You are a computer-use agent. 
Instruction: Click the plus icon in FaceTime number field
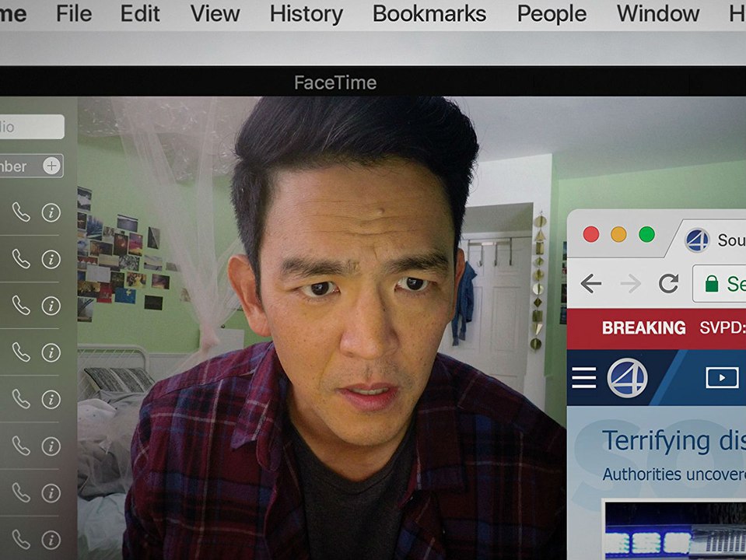(x=51, y=166)
